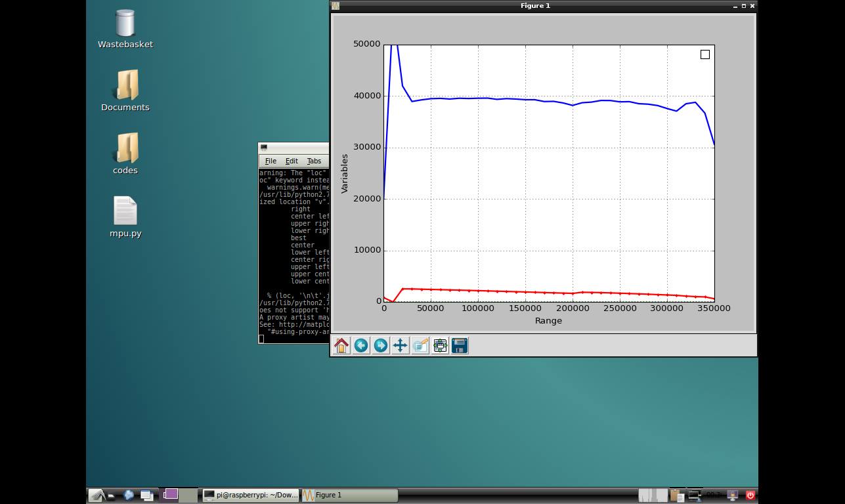This screenshot has height=504, width=845.
Task: Click the iconify all windows panel icon
Action: click(147, 495)
